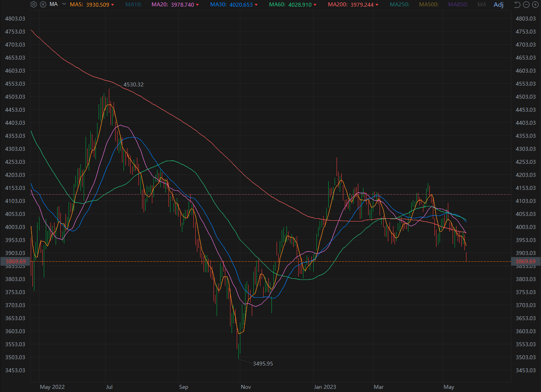Open the MA5 dropdown arrow
The image size is (541, 392).
112,5
